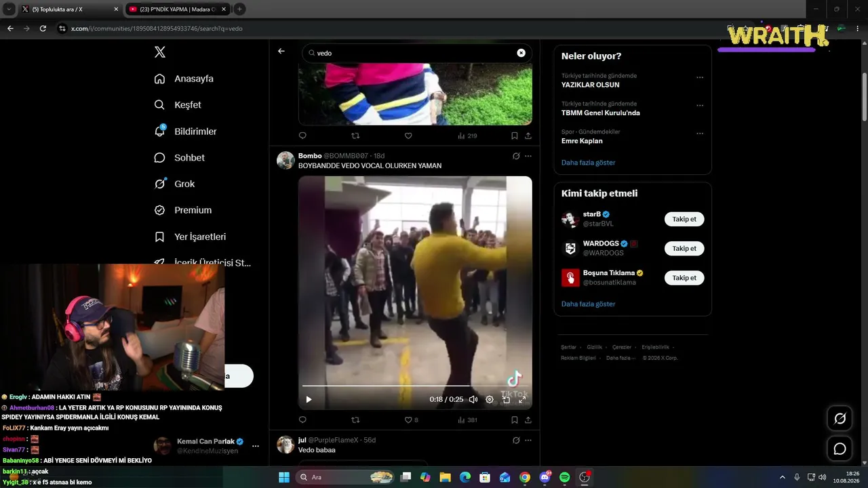Screen dimensions: 868x488
Task: Click the 'vedo' search field
Action: click(415, 53)
